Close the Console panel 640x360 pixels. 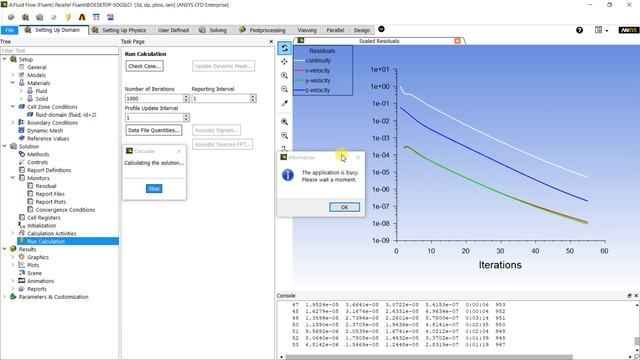(x=636, y=296)
